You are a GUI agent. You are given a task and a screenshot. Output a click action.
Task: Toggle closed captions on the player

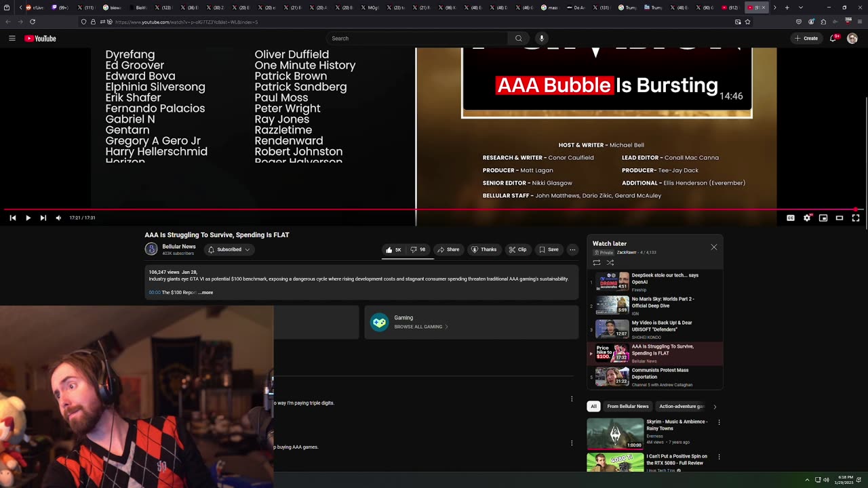[x=791, y=218]
